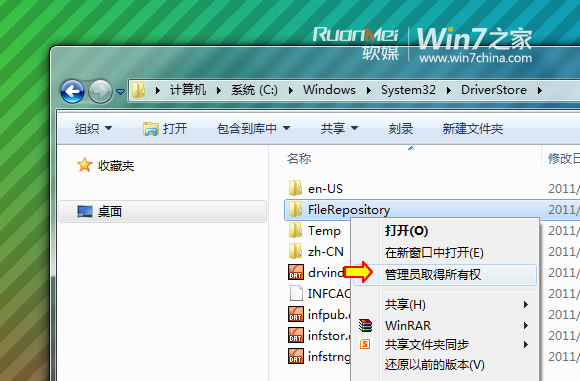Click the orange S sync icon

[x=365, y=344]
